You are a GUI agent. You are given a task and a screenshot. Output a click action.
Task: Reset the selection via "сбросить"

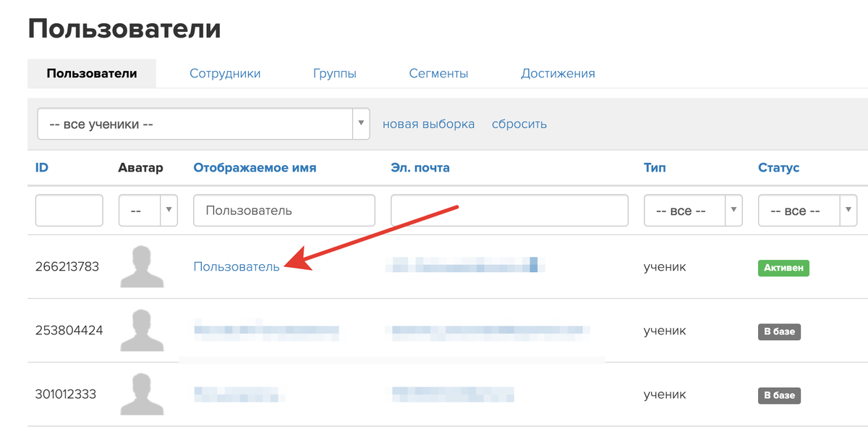pos(519,124)
